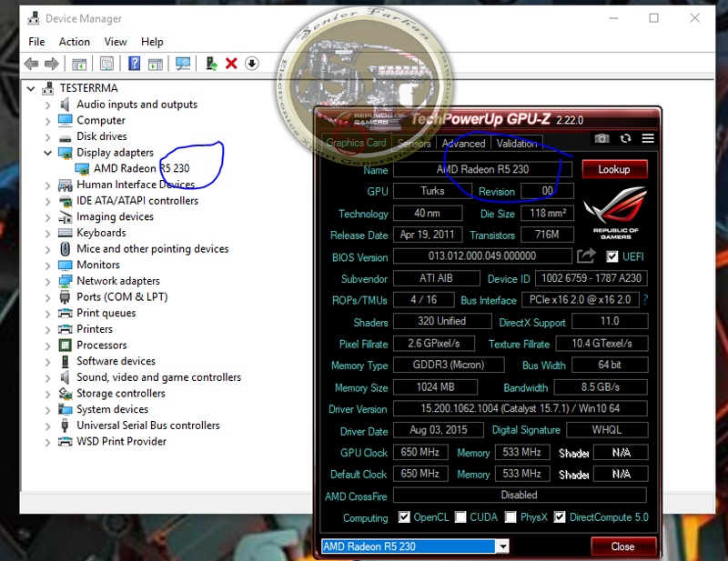Open the Action menu in Device Manager
The width and height of the screenshot is (728, 561).
pos(74,42)
